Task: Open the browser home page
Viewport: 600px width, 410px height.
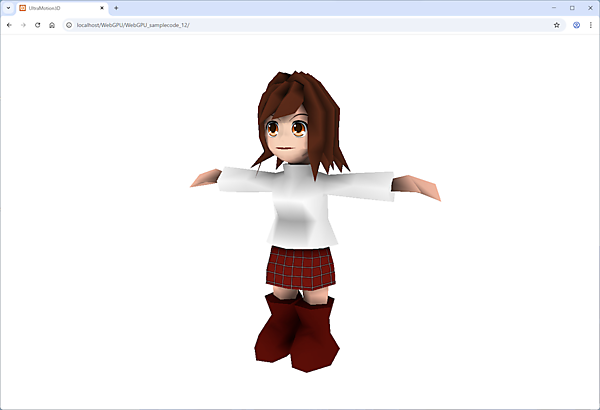Action: (51, 24)
